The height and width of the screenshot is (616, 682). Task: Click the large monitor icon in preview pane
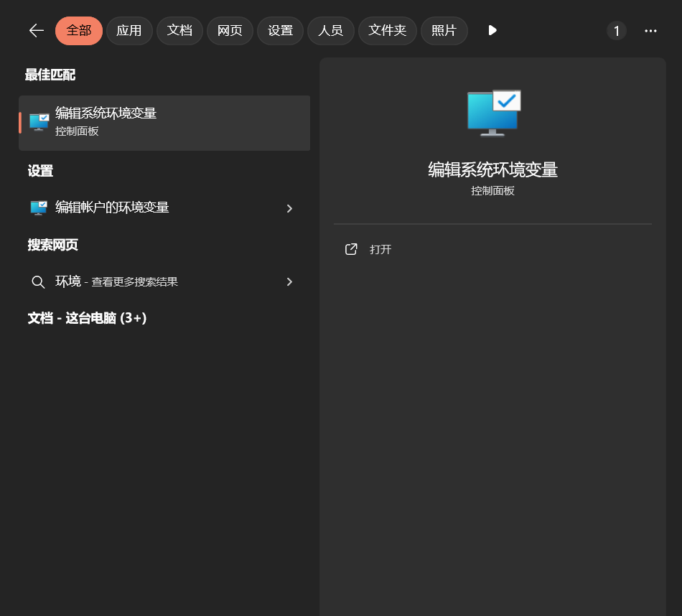tap(494, 113)
